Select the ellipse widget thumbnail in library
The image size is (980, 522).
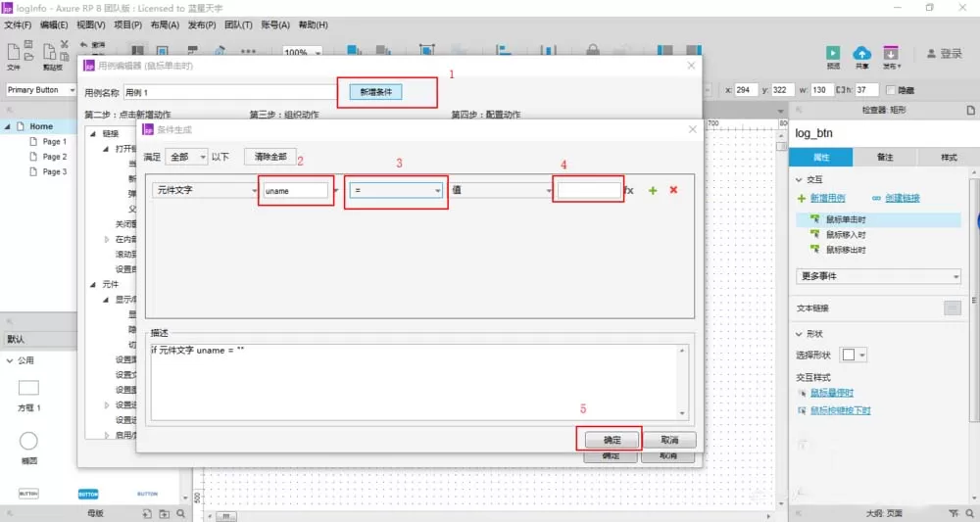click(x=28, y=441)
